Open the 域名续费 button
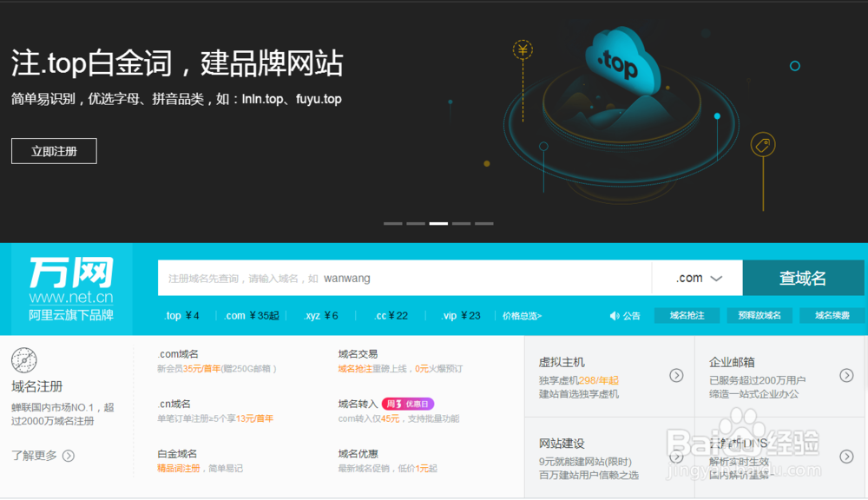Screen dimensions: 868x500 [x=832, y=316]
